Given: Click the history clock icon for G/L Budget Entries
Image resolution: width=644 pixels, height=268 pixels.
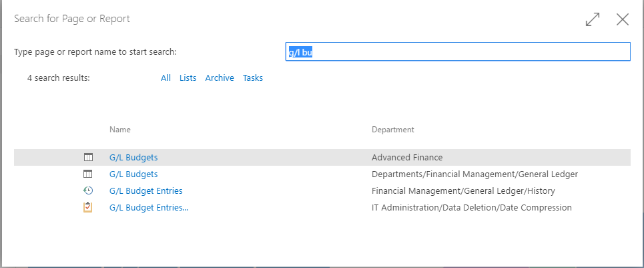Looking at the screenshot, I should (88, 191).
